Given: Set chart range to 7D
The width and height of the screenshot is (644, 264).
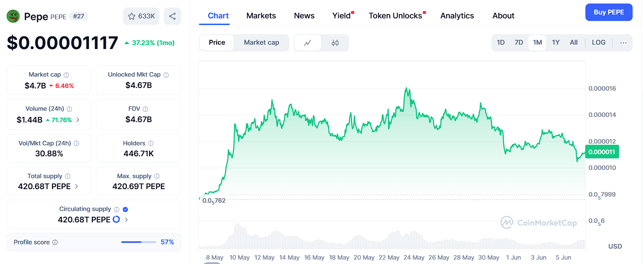Looking at the screenshot, I should [519, 42].
